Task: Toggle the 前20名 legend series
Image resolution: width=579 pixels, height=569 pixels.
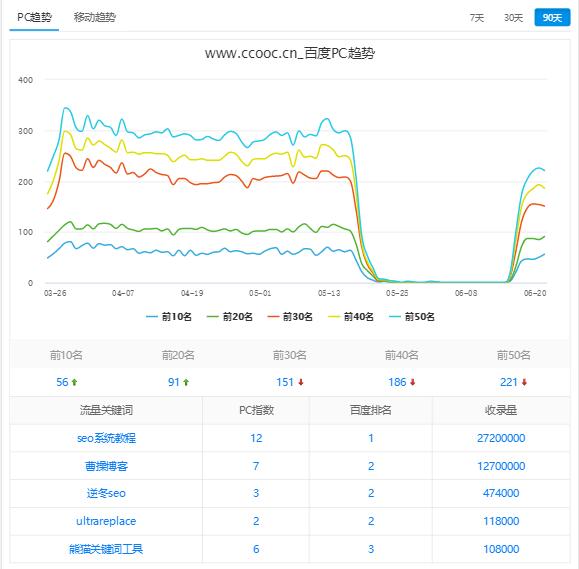Action: [230, 317]
